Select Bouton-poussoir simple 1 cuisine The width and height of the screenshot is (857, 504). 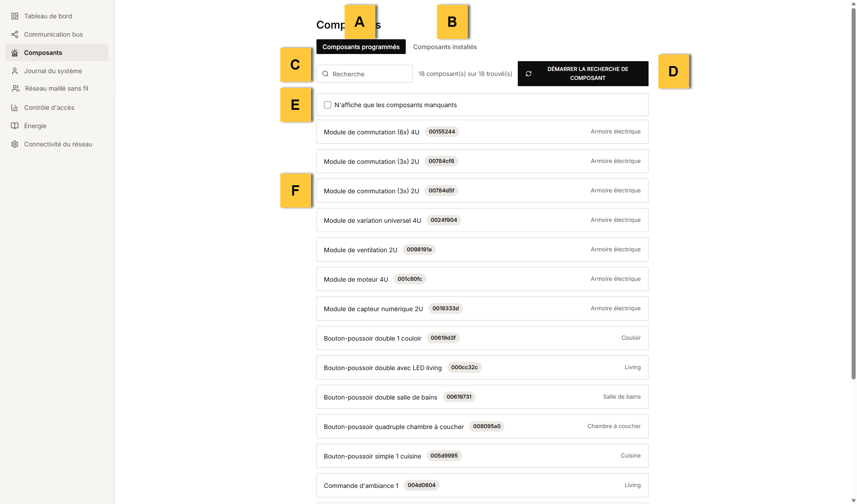(483, 456)
